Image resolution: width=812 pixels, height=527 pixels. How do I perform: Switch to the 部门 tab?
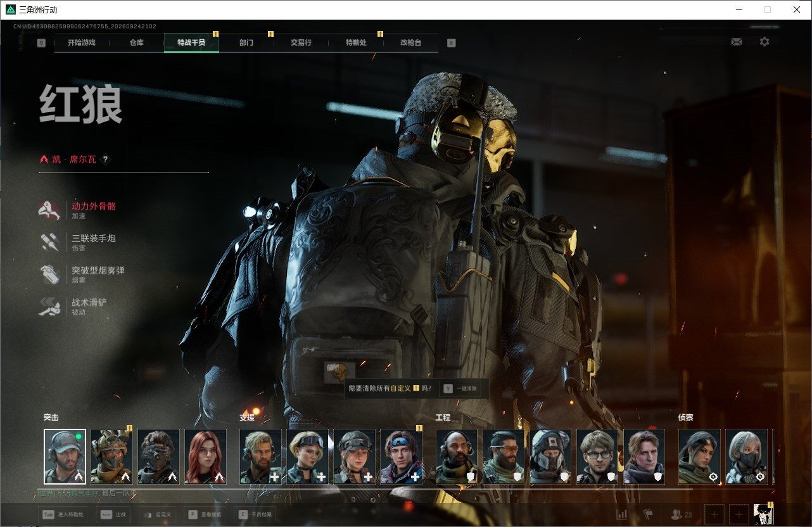246,43
